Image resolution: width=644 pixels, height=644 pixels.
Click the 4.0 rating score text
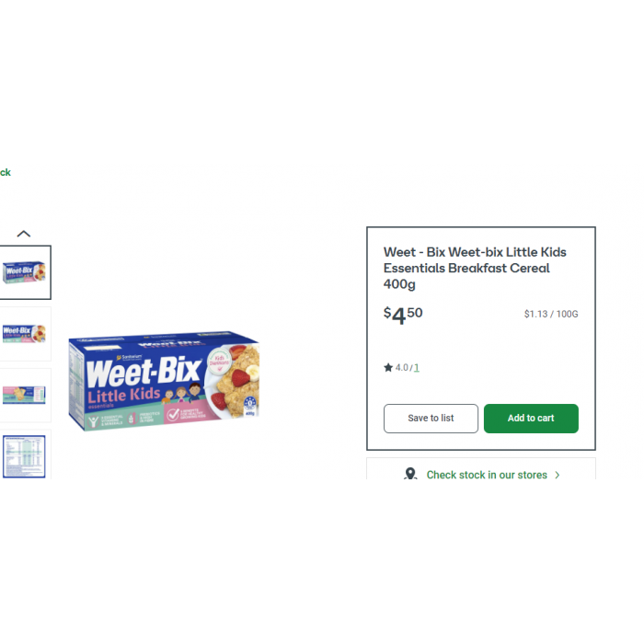point(402,368)
